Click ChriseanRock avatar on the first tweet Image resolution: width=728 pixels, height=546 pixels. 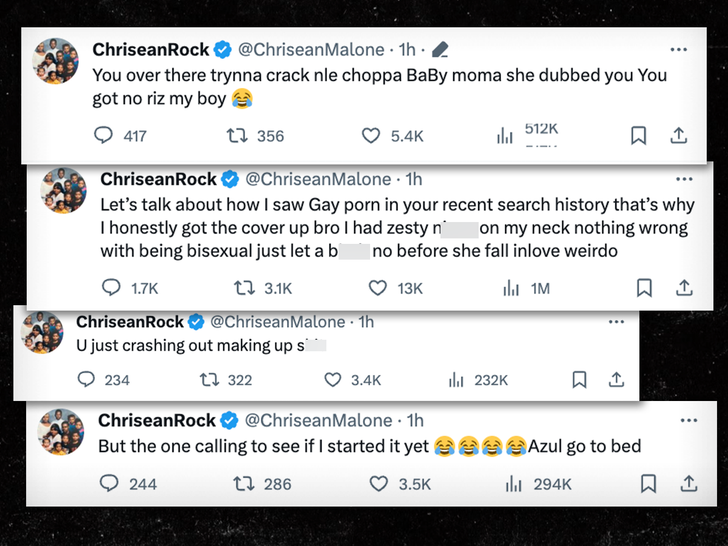click(55, 61)
